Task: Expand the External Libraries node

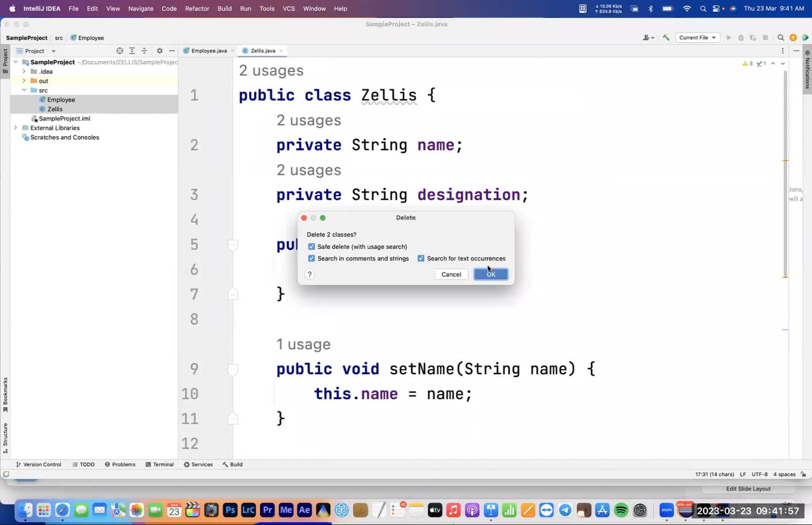Action: click(16, 127)
